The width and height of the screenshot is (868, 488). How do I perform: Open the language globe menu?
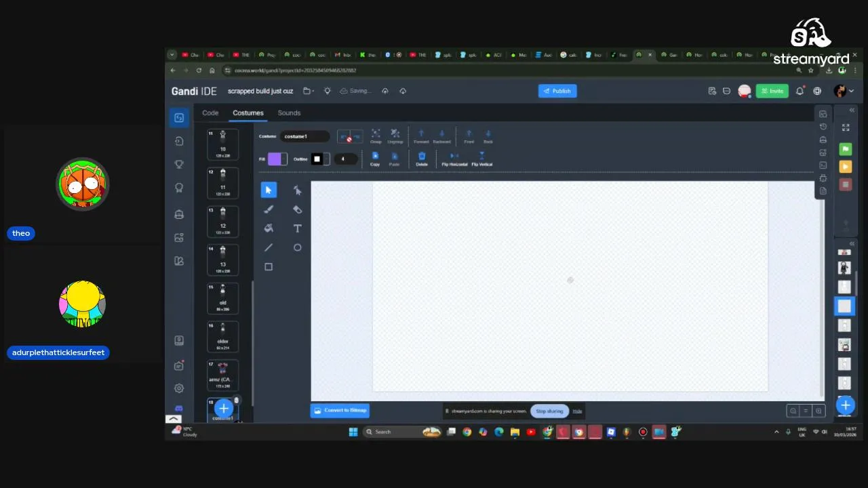(x=817, y=91)
